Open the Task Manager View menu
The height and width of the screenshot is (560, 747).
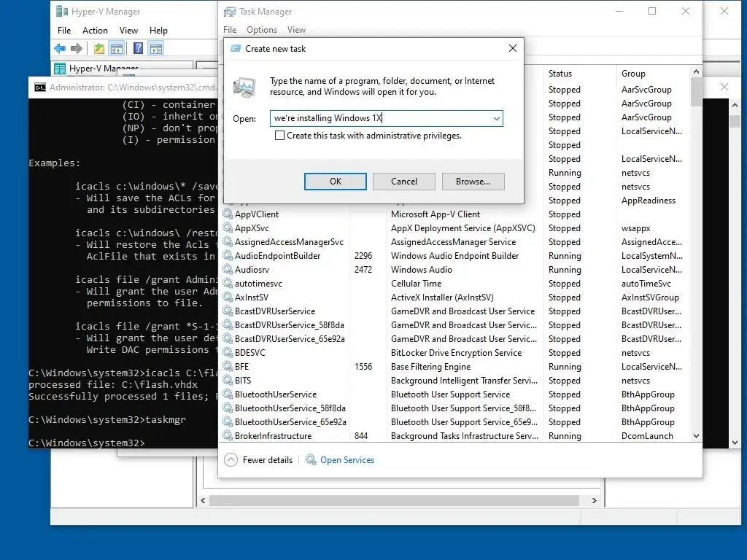[296, 29]
